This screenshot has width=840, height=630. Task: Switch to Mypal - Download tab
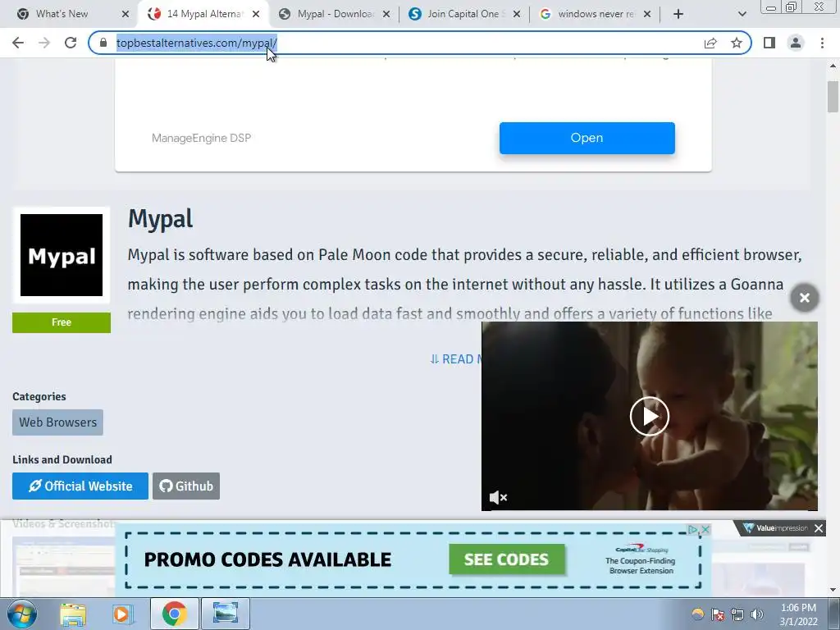click(335, 14)
